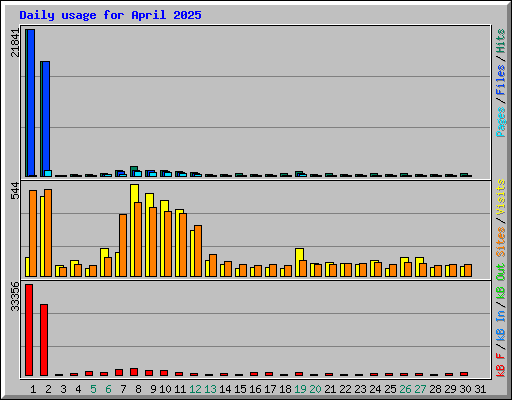Select the day 12 orange sites bar
This screenshot has width=512, height=400.
198,251
